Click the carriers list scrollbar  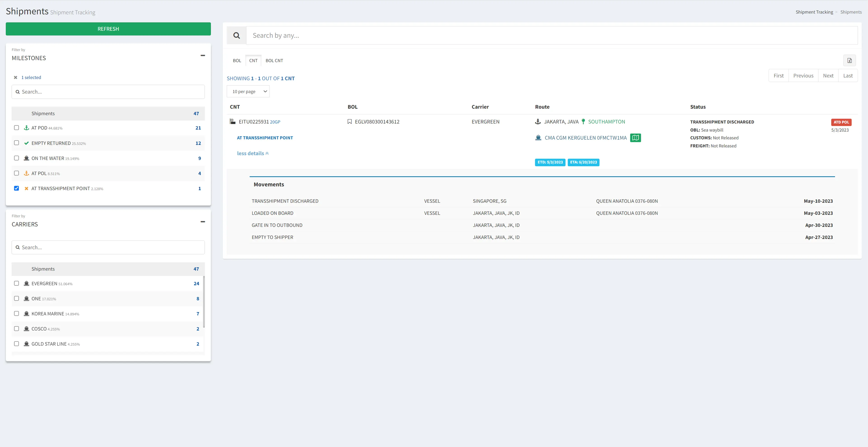pyautogui.click(x=204, y=302)
